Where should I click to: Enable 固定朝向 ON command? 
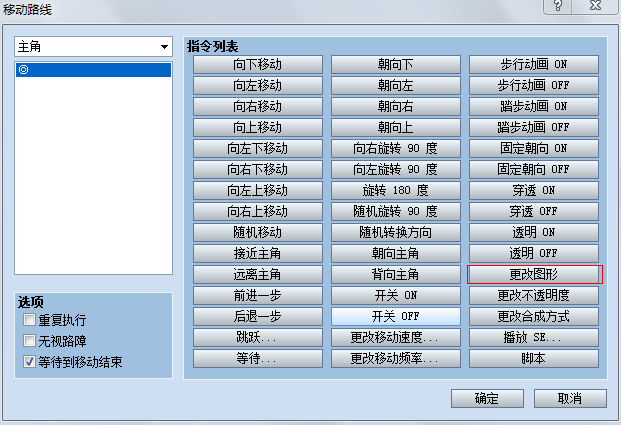534,148
